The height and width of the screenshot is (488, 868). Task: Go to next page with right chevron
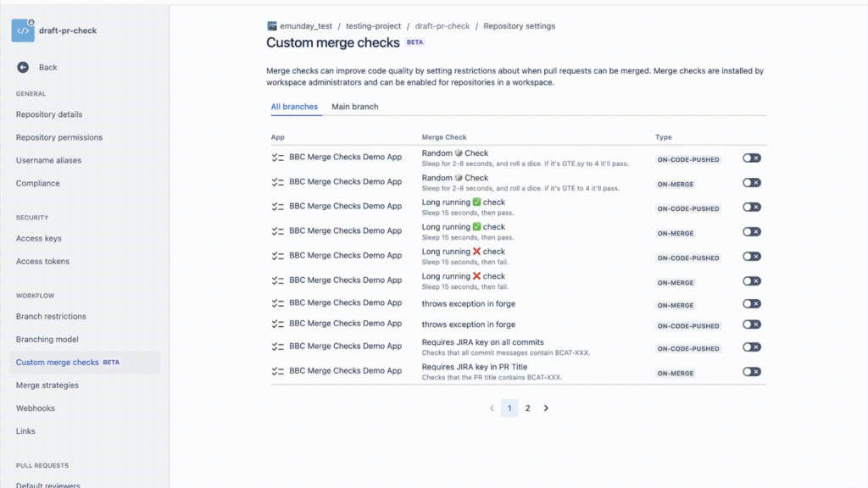coord(546,408)
